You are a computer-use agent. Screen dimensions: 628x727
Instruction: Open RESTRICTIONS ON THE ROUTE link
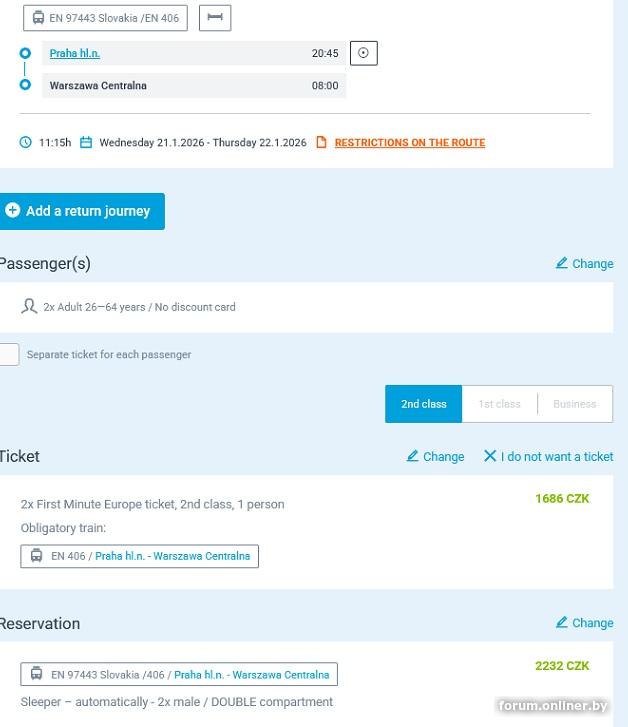coord(409,143)
